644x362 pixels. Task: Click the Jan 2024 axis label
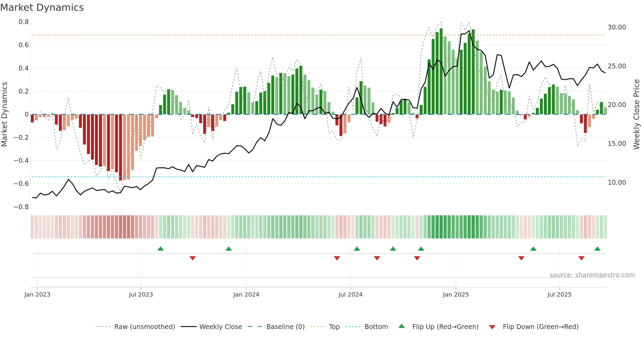(x=246, y=294)
